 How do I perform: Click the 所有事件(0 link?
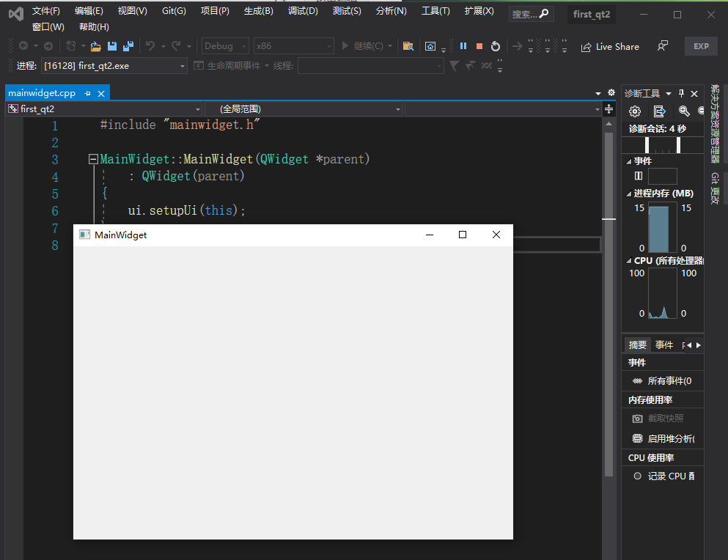[669, 381]
